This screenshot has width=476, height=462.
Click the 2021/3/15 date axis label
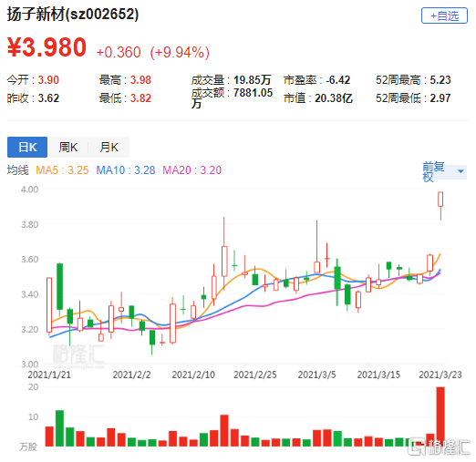[x=378, y=375]
